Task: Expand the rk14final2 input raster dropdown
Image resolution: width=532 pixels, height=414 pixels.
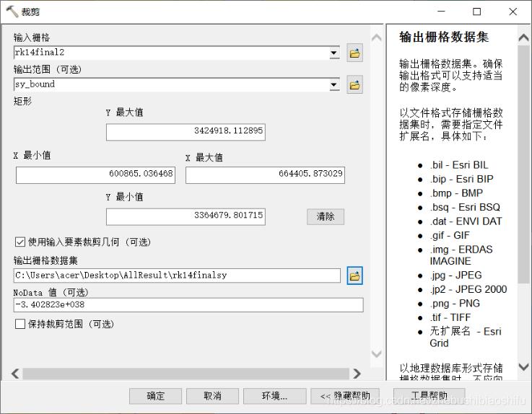Action: [x=334, y=53]
